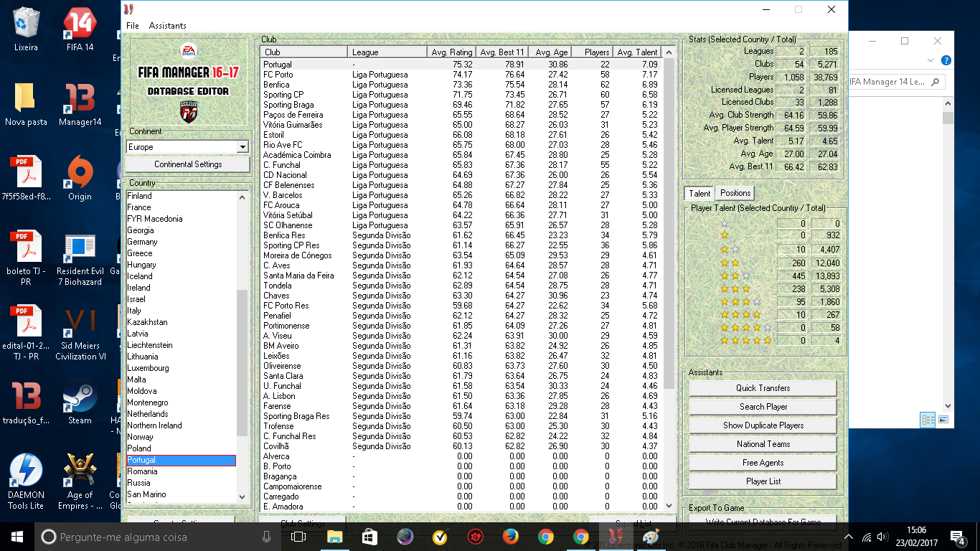Image resolution: width=980 pixels, height=551 pixels.
Task: Select Netherlands in the Country list
Action: pyautogui.click(x=181, y=414)
